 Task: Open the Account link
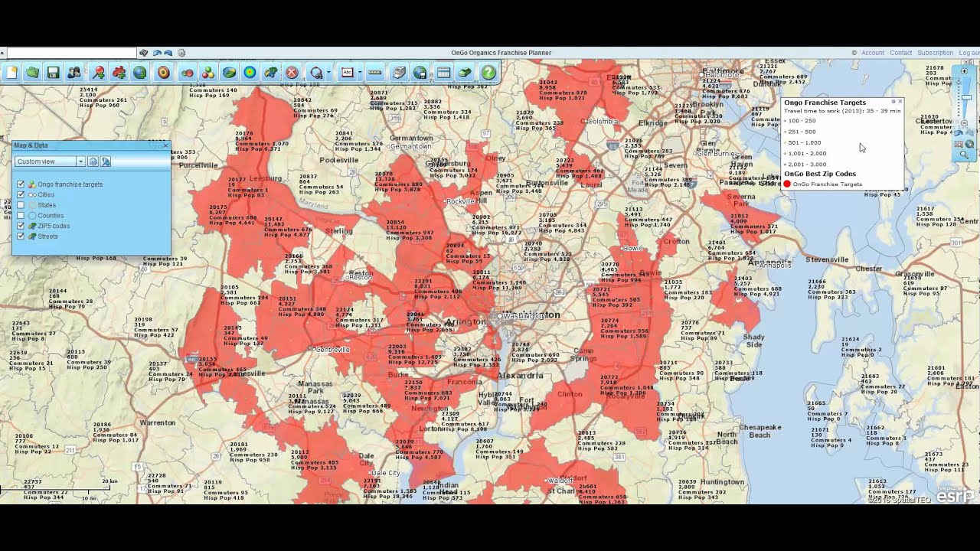[873, 53]
